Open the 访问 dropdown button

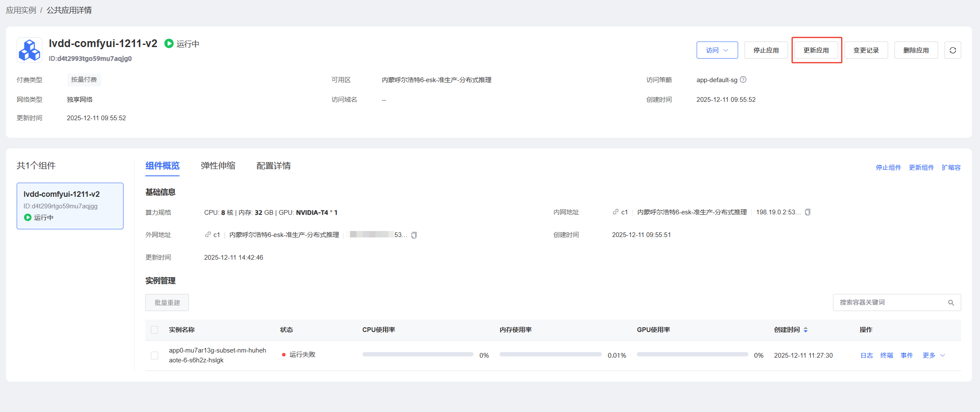(x=717, y=50)
